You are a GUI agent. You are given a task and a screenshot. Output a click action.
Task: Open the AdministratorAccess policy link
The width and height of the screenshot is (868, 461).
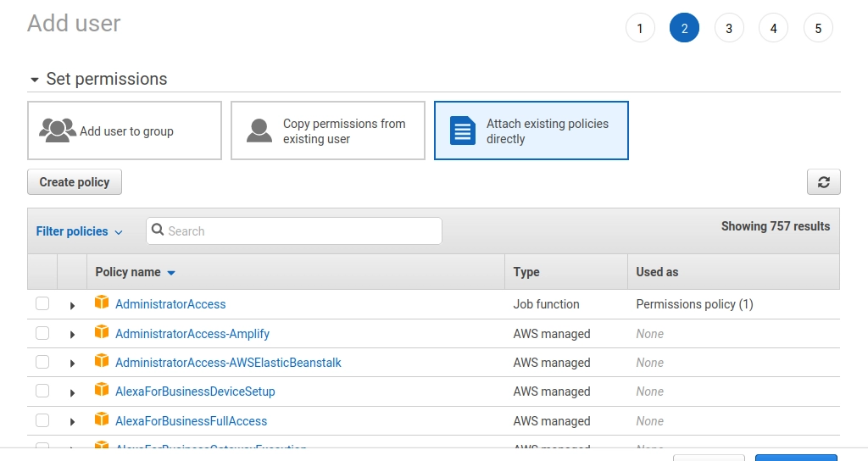tap(170, 304)
